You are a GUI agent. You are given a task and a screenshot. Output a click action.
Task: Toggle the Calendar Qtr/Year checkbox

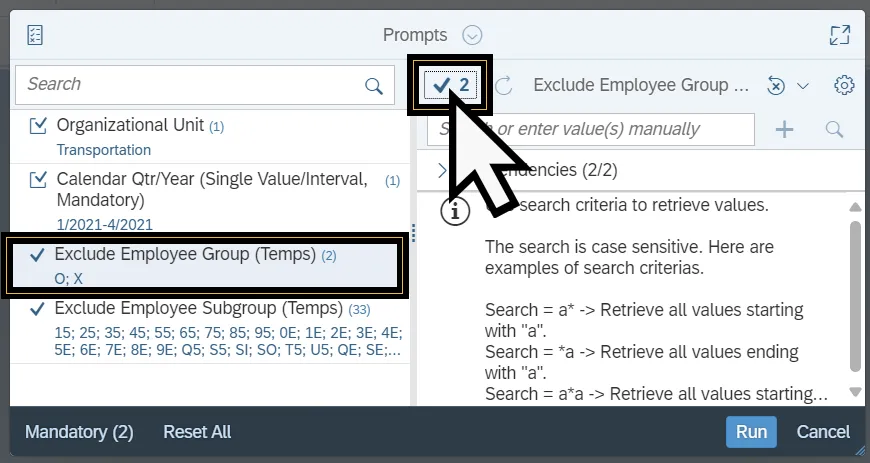(38, 180)
